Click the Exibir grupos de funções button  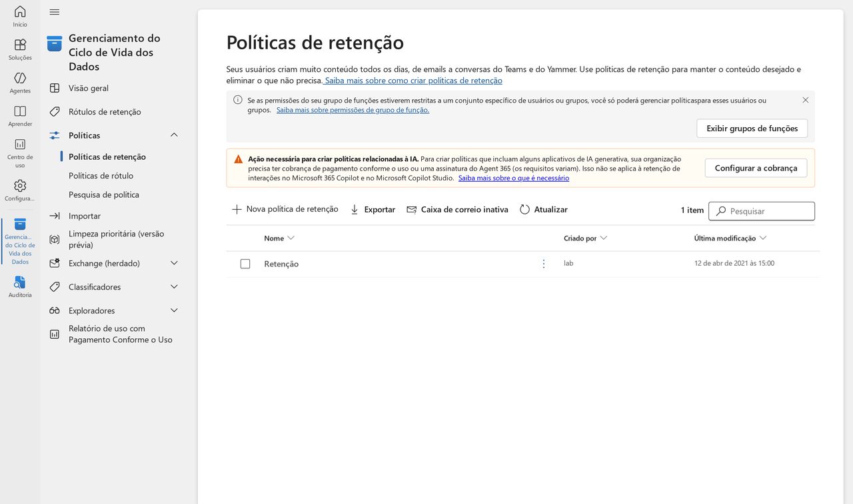pyautogui.click(x=752, y=128)
